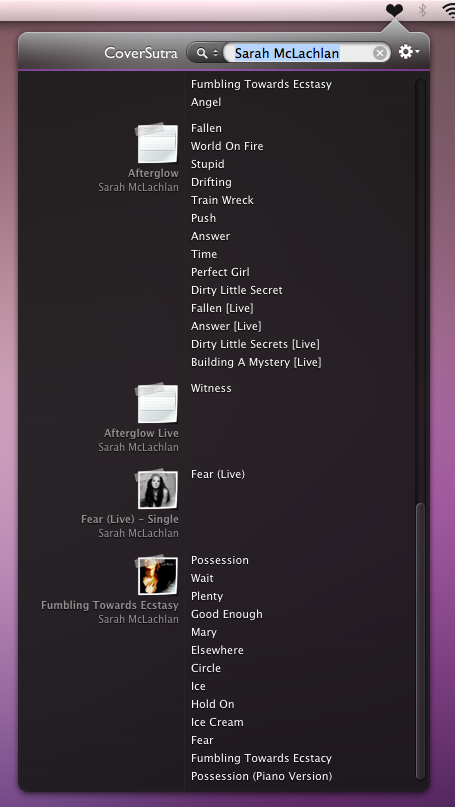
Task: Play the song Train Wreck
Action: [222, 200]
